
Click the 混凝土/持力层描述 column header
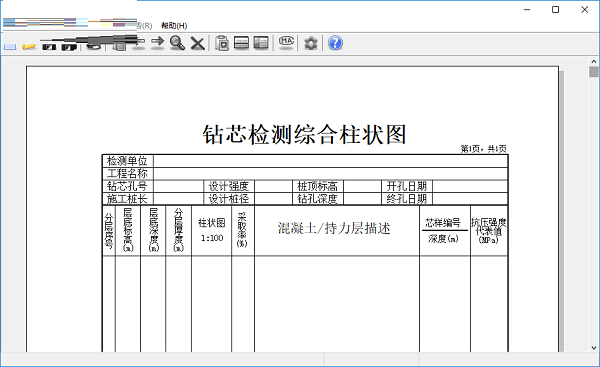pos(337,230)
